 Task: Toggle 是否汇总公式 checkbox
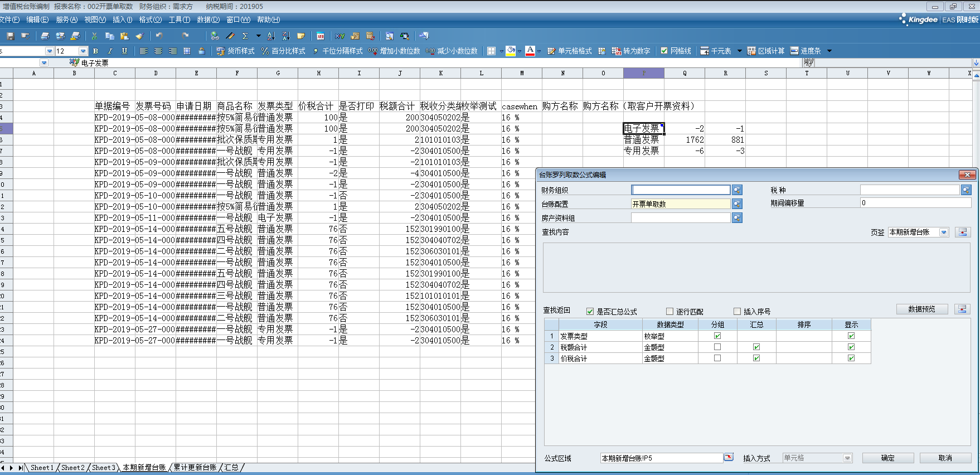click(x=590, y=312)
